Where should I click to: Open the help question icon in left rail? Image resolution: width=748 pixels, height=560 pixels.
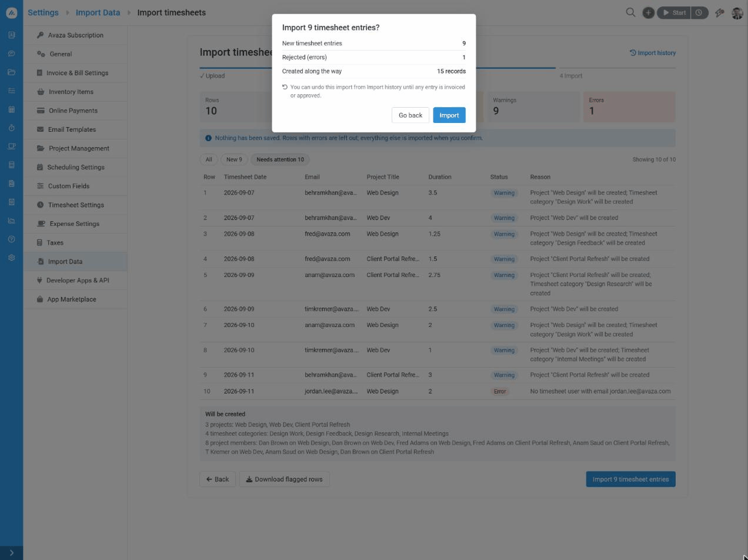11,239
